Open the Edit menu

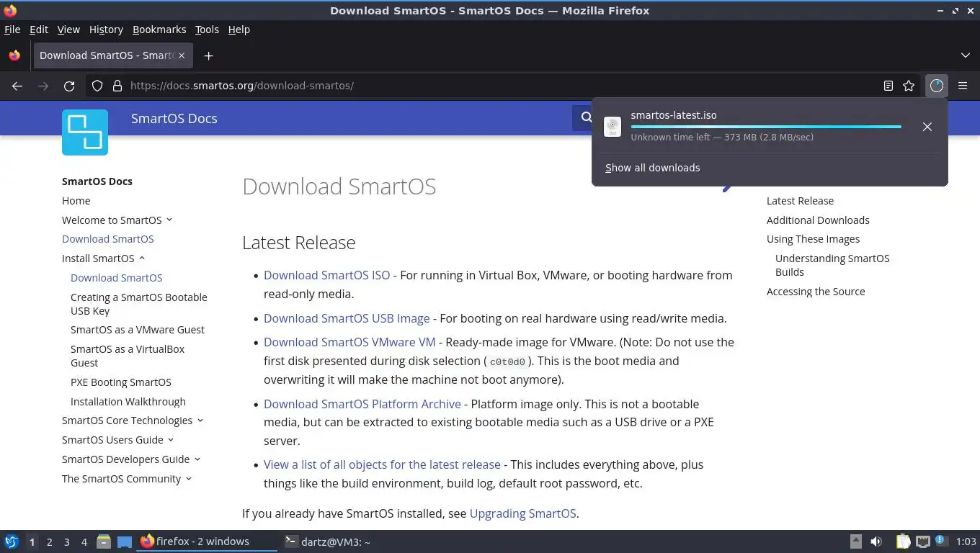pyautogui.click(x=39, y=30)
